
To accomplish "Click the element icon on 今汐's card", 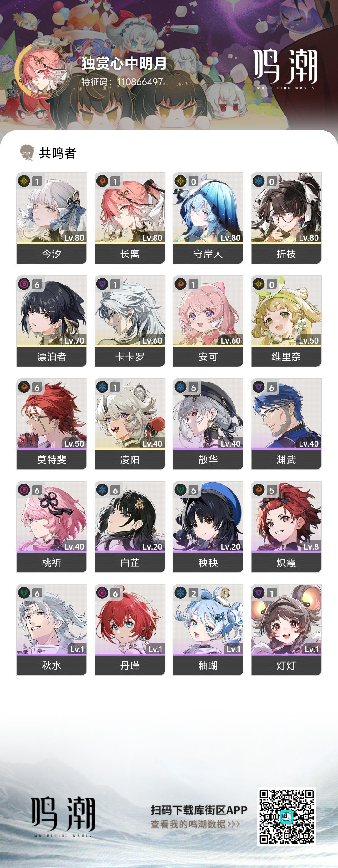I will pyautogui.click(x=24, y=181).
